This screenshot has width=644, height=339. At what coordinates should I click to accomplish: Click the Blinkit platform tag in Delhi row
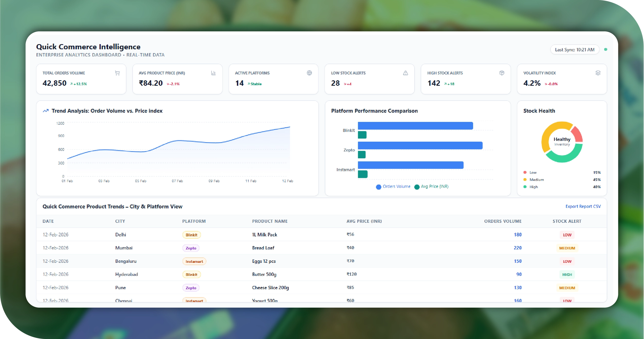pos(191,235)
